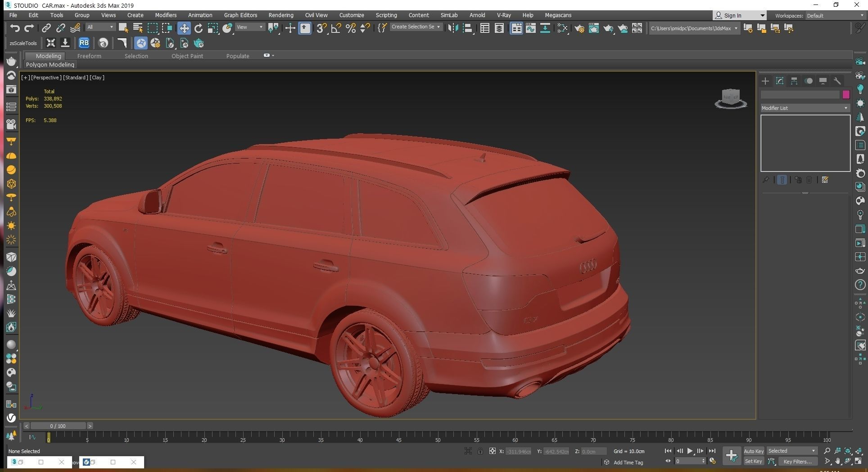Open the Create panel plus tab

pyautogui.click(x=765, y=81)
